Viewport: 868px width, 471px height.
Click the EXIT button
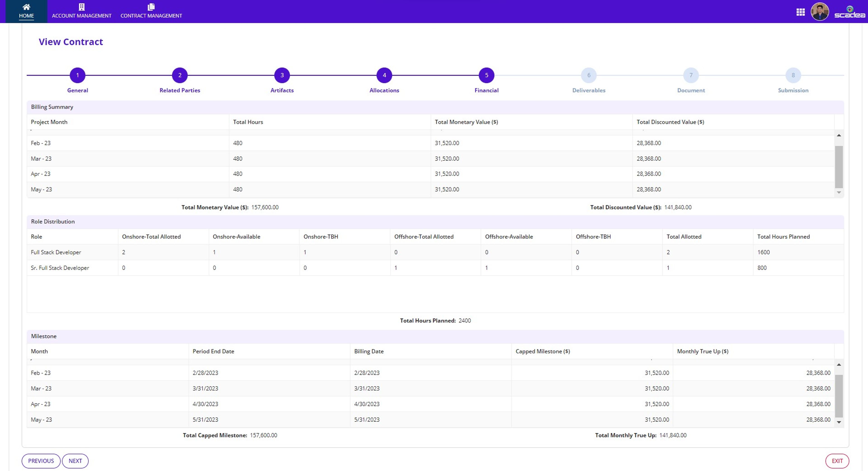[x=837, y=461]
